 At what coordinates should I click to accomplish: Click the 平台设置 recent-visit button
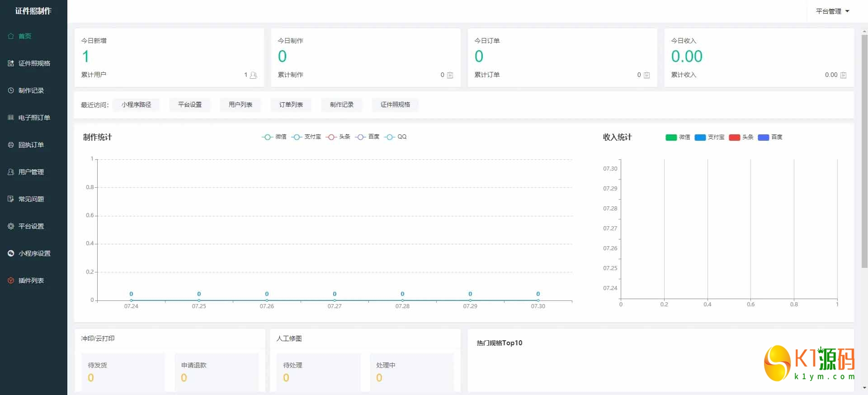pyautogui.click(x=190, y=105)
